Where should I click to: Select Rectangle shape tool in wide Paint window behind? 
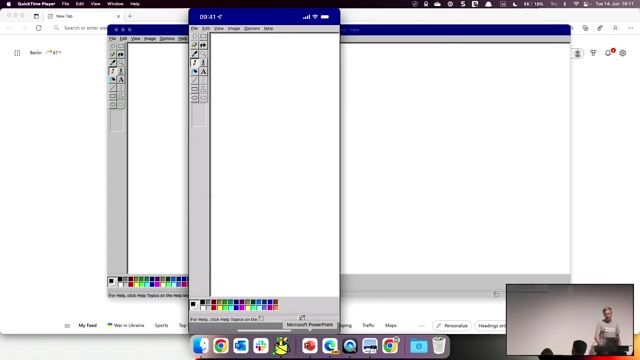coord(113,96)
